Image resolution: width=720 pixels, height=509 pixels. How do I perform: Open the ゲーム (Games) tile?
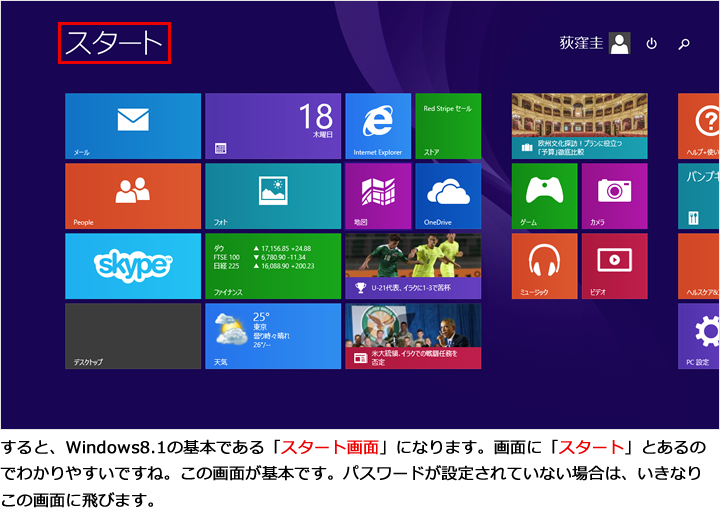coord(545,196)
